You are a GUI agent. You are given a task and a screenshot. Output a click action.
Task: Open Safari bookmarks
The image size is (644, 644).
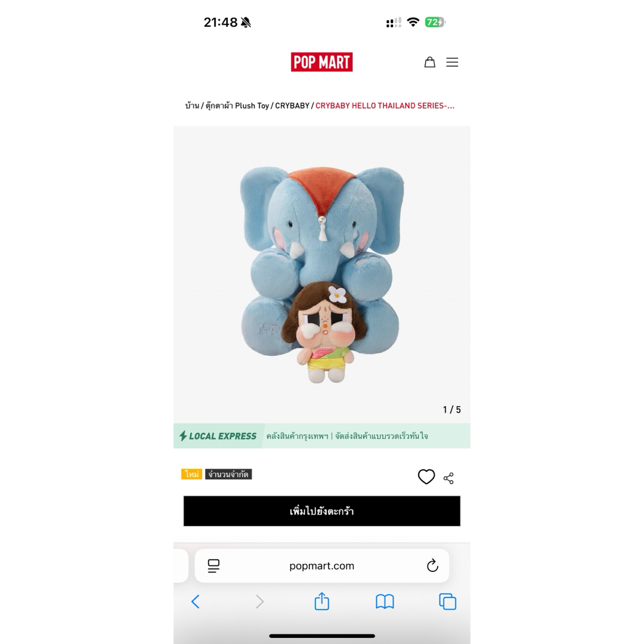[x=385, y=602]
